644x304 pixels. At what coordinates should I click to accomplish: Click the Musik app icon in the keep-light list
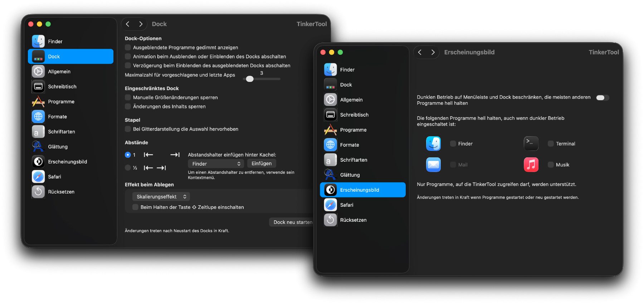pos(531,165)
